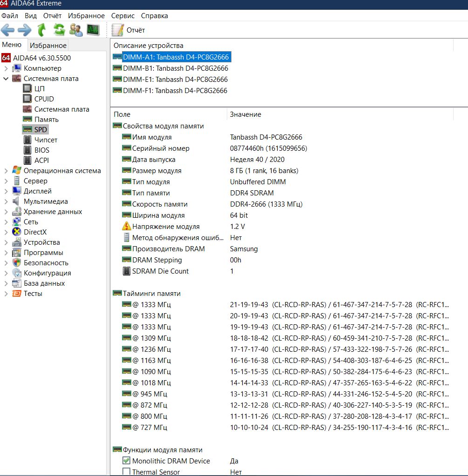Open the Сервис menu

tap(123, 16)
